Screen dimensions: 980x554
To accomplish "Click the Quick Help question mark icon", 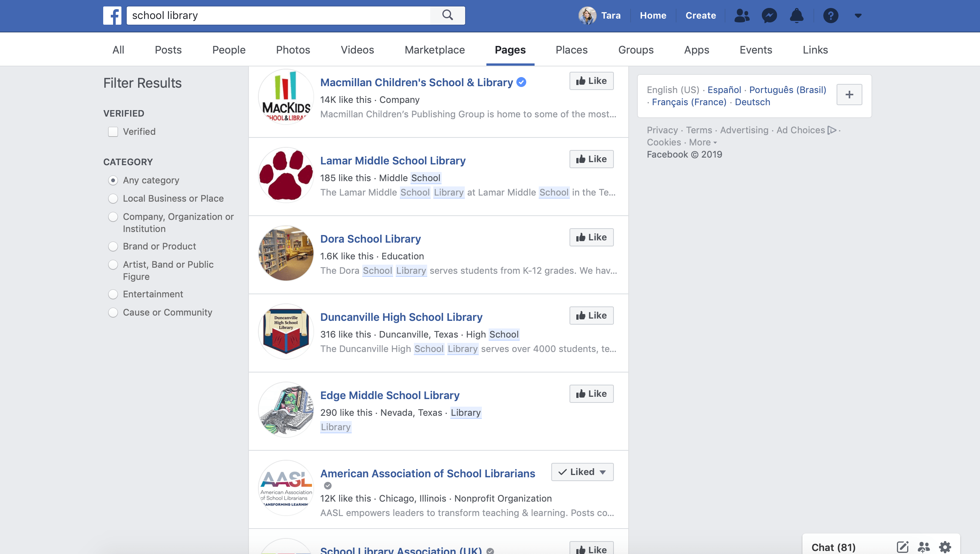I will (831, 16).
